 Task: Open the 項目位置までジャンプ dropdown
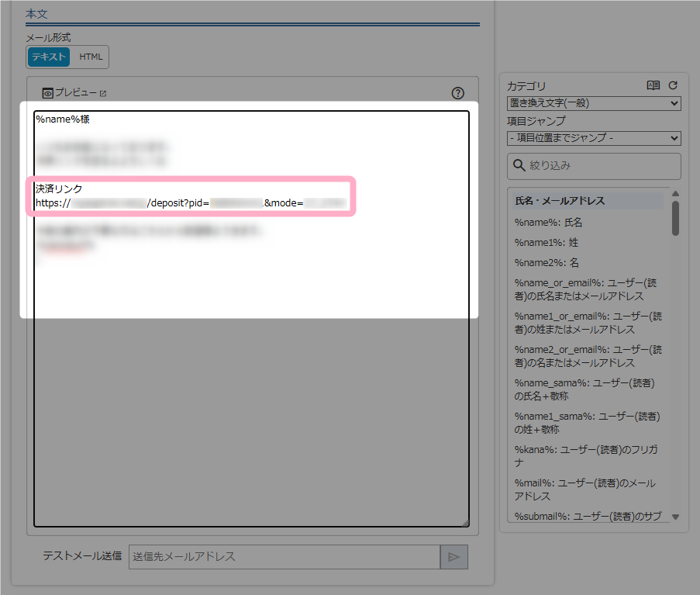[x=594, y=138]
